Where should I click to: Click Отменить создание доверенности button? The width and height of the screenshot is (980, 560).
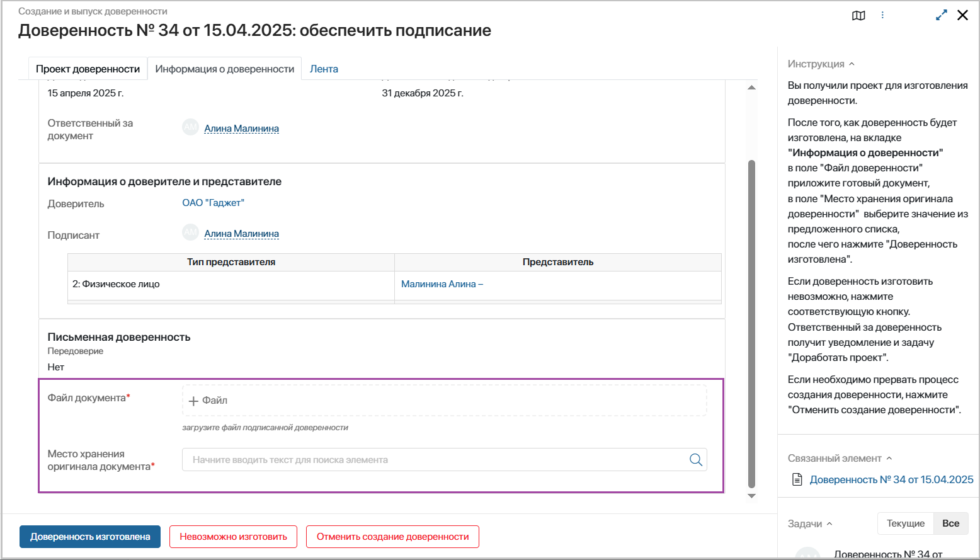click(392, 537)
